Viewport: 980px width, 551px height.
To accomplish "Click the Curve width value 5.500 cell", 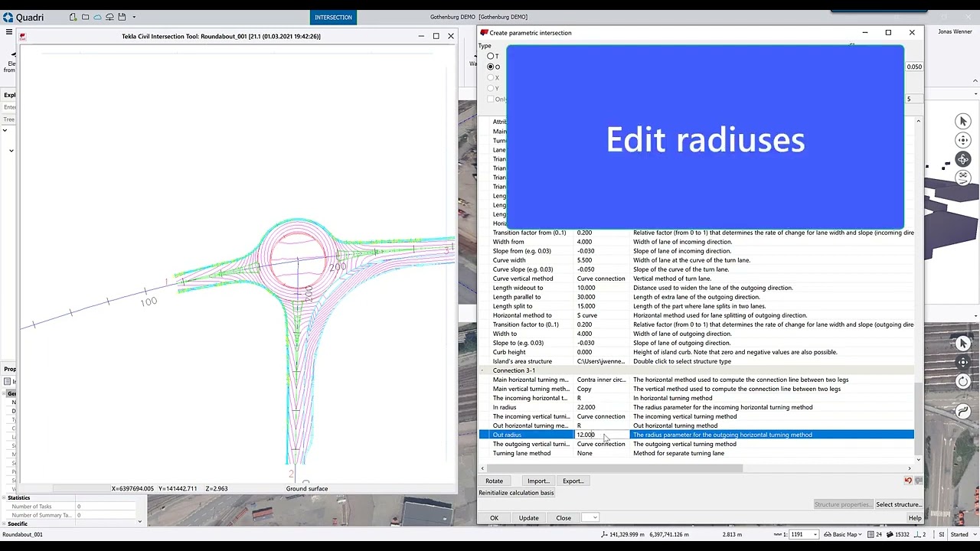I will tap(602, 260).
